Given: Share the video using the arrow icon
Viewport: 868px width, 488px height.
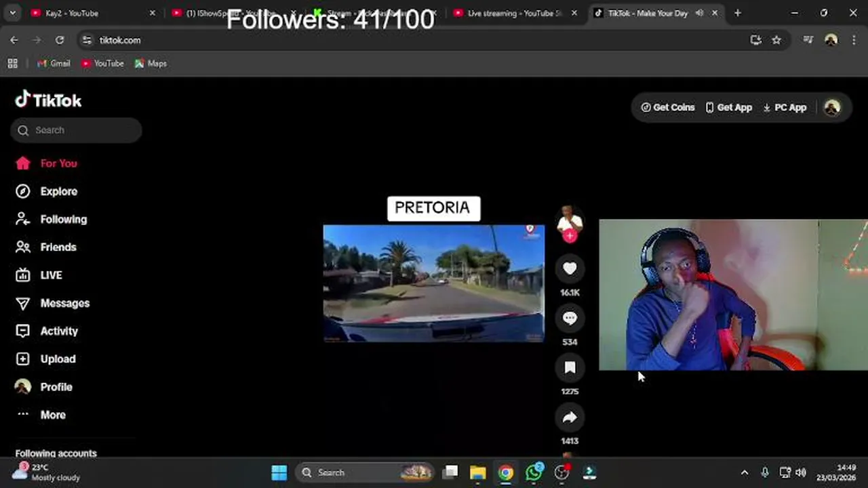Looking at the screenshot, I should (x=570, y=418).
